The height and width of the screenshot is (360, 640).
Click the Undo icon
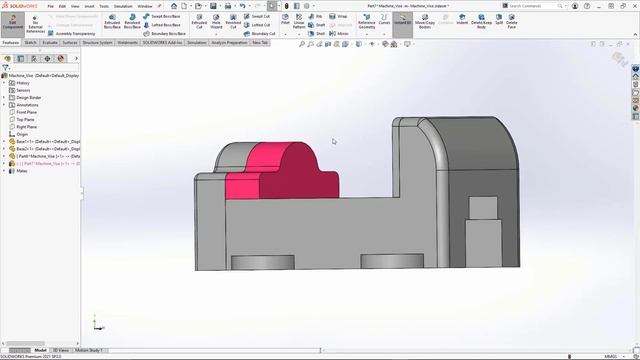click(x=242, y=6)
